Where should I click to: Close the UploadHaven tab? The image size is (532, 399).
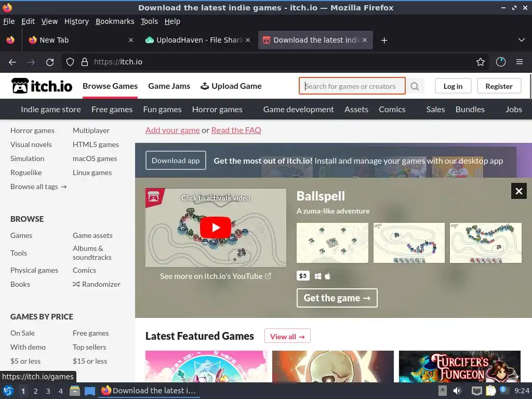pos(248,40)
